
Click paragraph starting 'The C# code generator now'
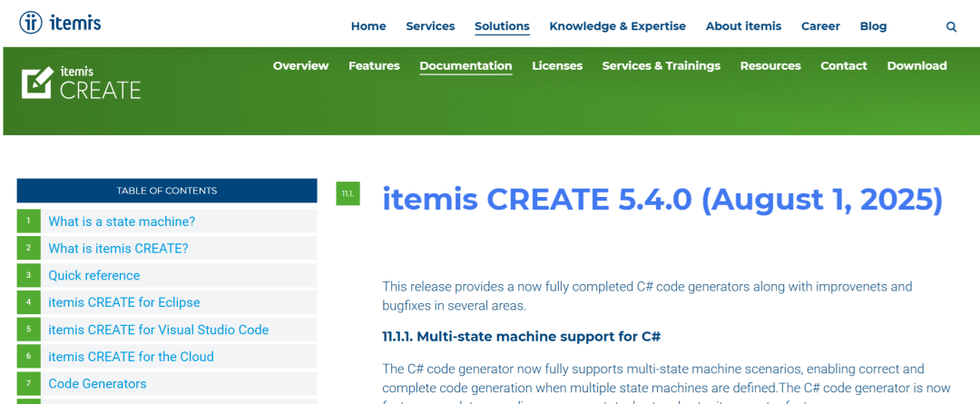point(666,385)
